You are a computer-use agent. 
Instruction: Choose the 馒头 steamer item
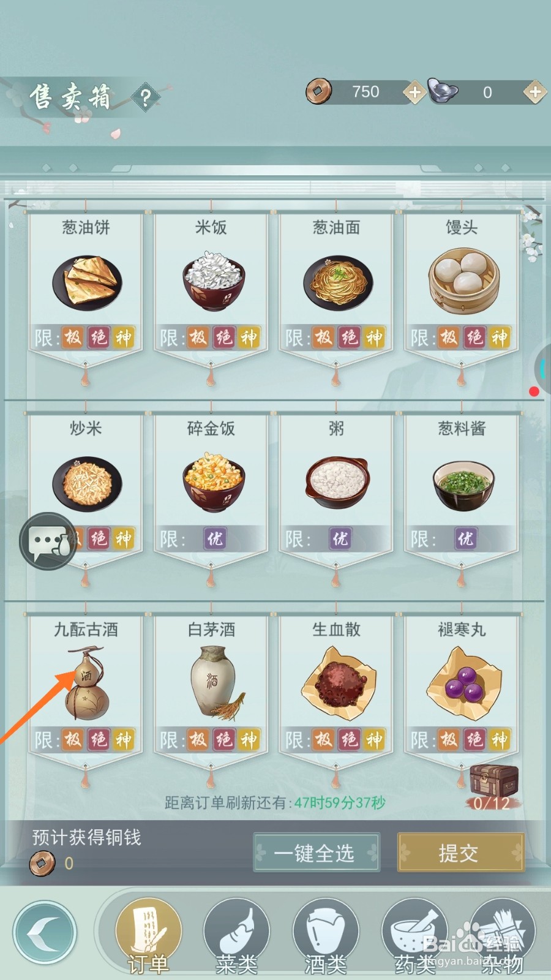pyautogui.click(x=462, y=282)
